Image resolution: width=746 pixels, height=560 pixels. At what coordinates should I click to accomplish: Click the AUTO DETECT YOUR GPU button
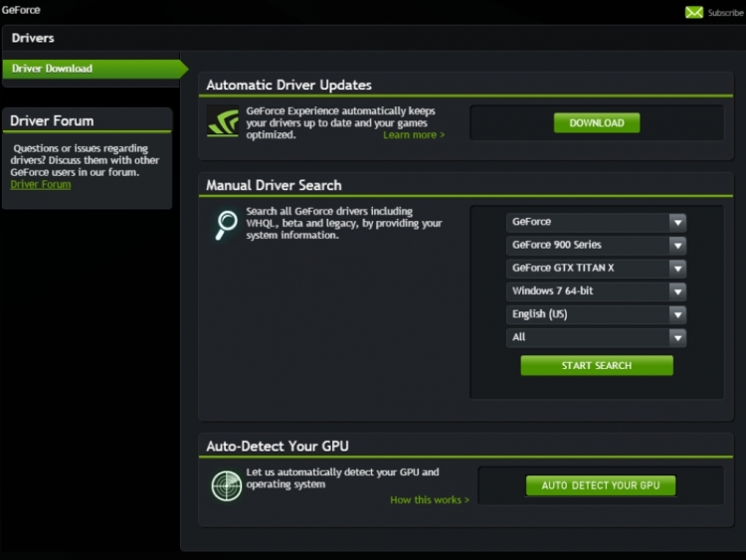[600, 485]
